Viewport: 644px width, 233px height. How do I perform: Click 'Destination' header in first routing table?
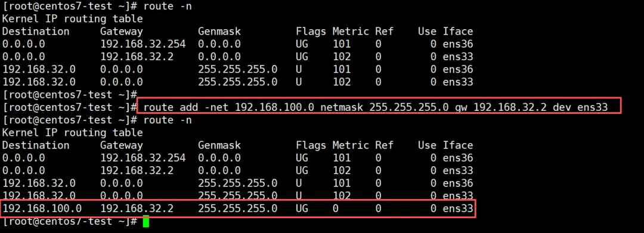point(36,32)
